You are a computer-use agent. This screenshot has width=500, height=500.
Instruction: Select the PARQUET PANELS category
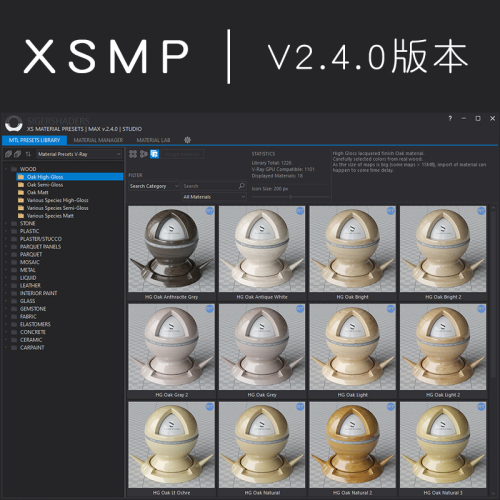[x=40, y=247]
